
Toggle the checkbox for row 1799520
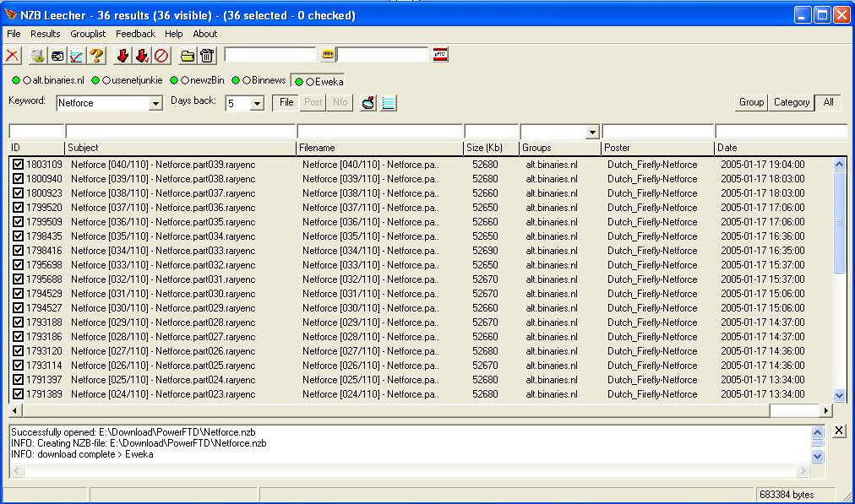[x=18, y=208]
